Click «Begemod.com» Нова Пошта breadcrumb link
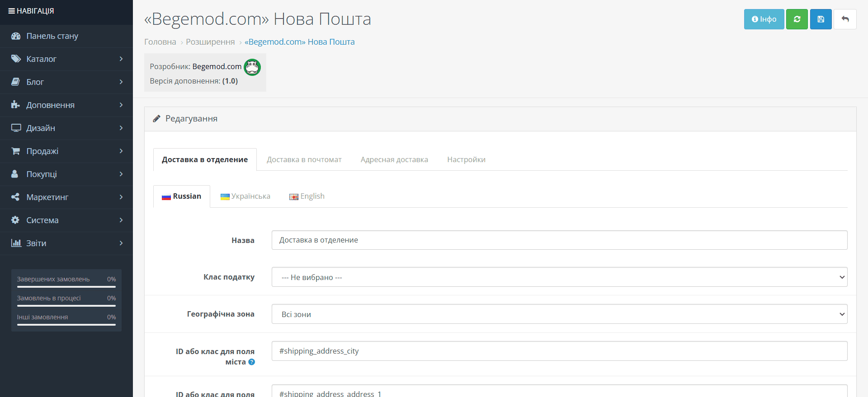 tap(299, 42)
